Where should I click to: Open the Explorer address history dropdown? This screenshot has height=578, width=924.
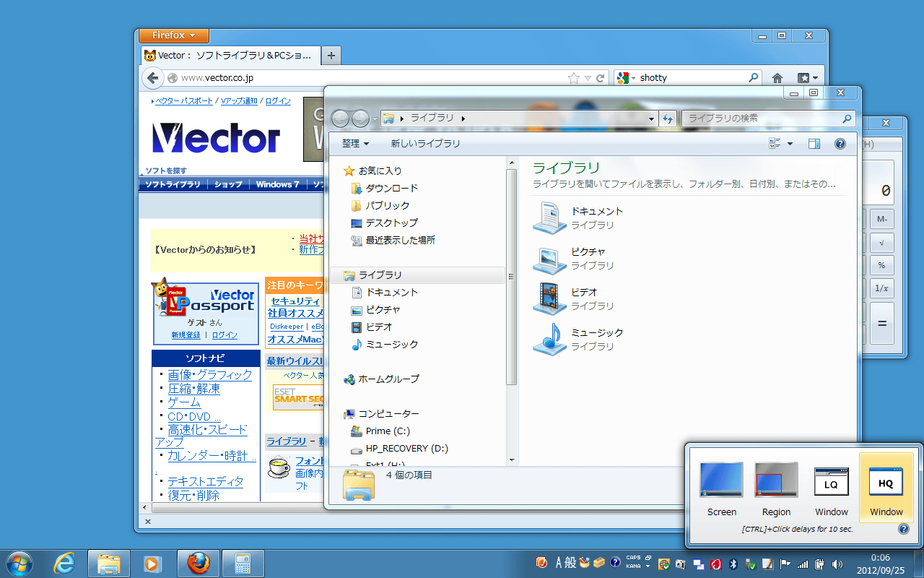[651, 118]
